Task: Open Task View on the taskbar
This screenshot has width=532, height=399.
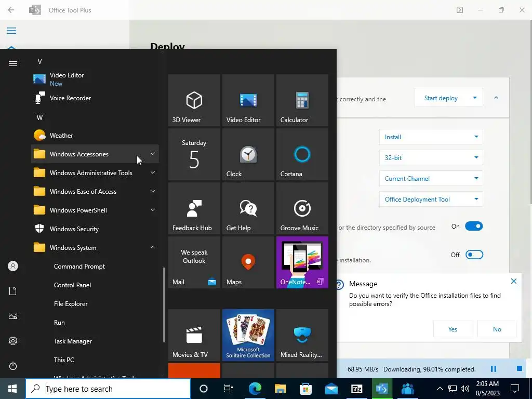Action: 229,389
